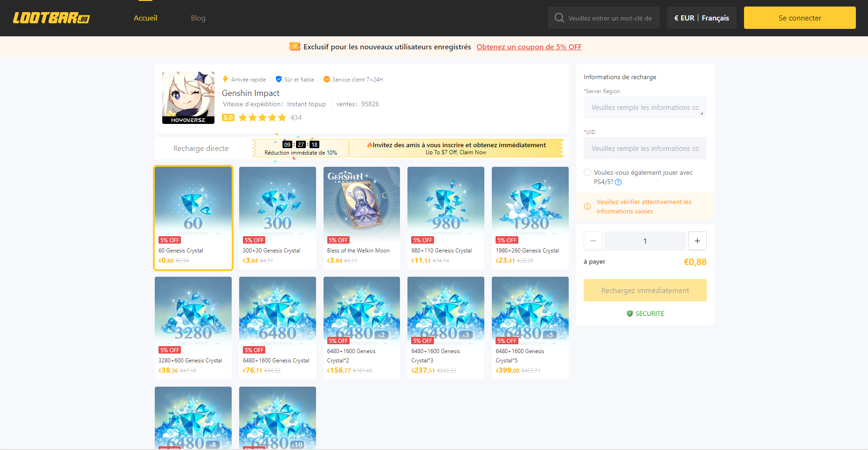Increase quantity with the plus button

point(697,241)
